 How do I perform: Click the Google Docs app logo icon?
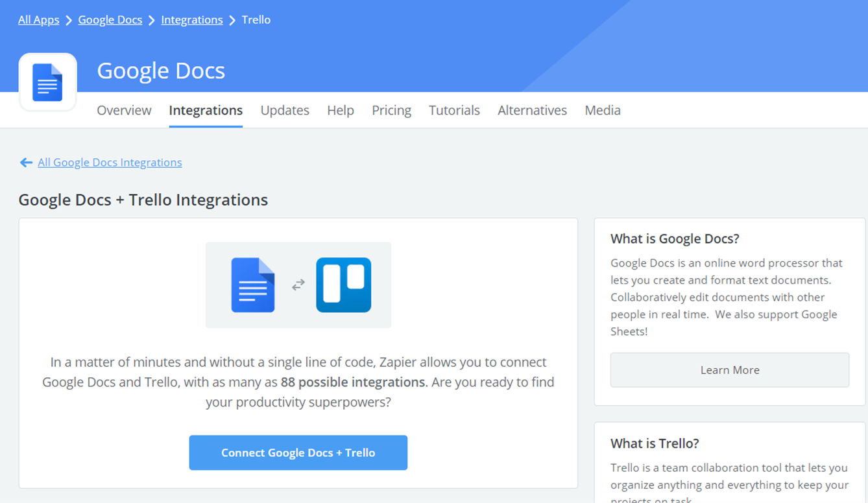coord(48,82)
